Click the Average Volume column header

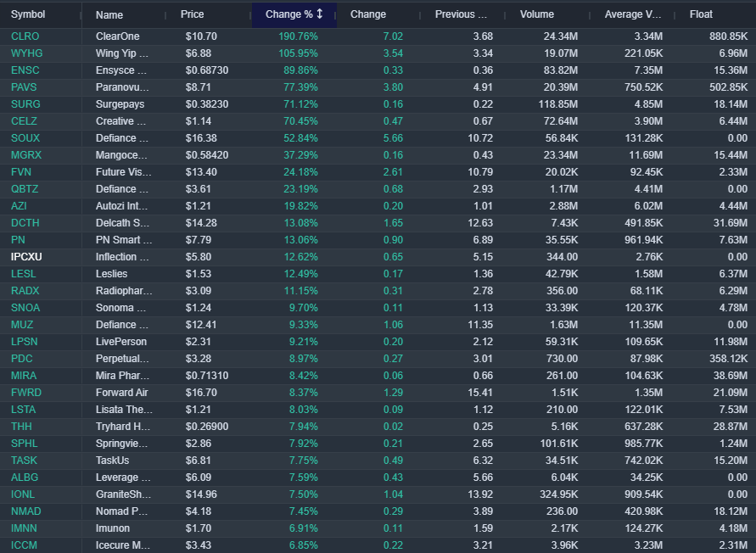tap(633, 14)
